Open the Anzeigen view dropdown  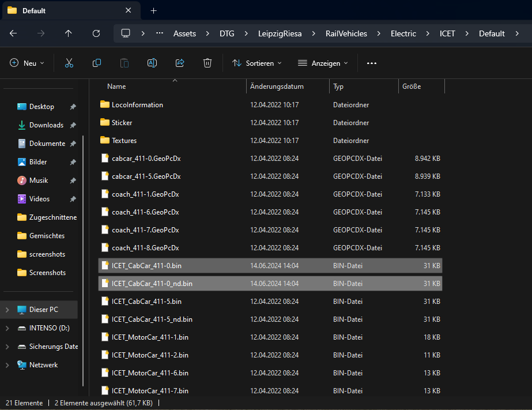(x=323, y=63)
